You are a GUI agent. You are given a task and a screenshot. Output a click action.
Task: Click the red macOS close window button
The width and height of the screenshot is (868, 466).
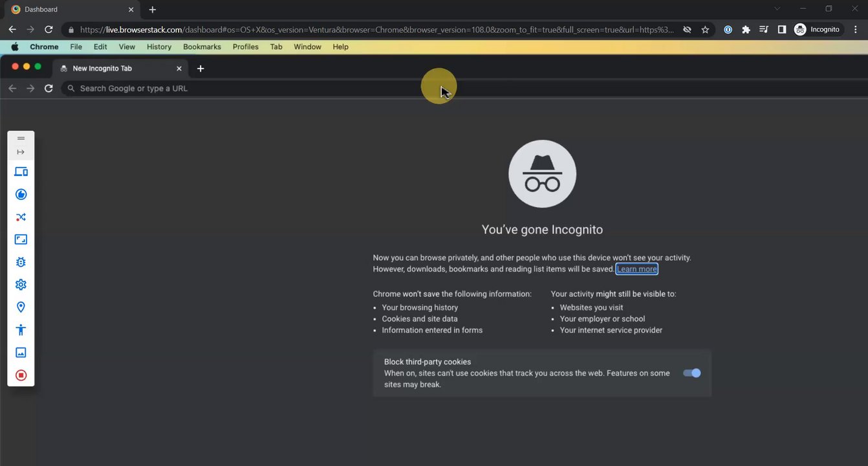click(x=16, y=67)
